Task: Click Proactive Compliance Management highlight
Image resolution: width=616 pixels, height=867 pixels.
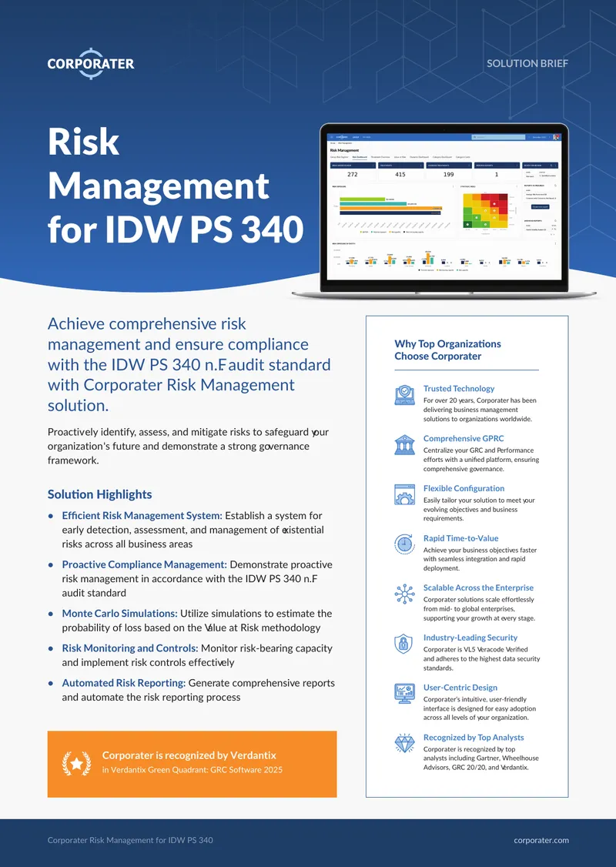Action: (197, 578)
